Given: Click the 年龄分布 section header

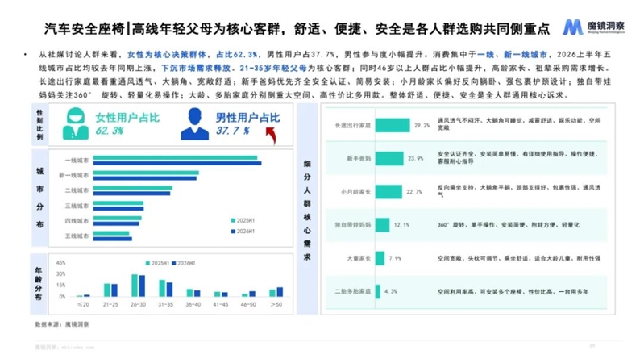Looking at the screenshot, I should pos(38,284).
